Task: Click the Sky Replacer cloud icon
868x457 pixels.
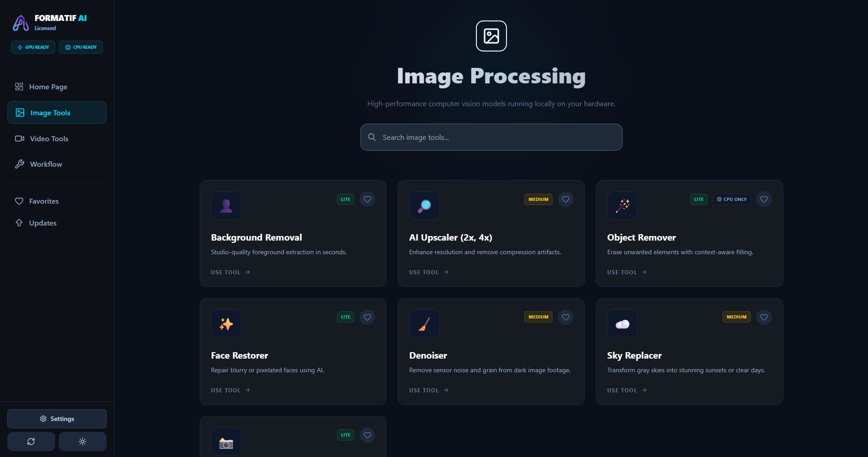Action: [622, 324]
